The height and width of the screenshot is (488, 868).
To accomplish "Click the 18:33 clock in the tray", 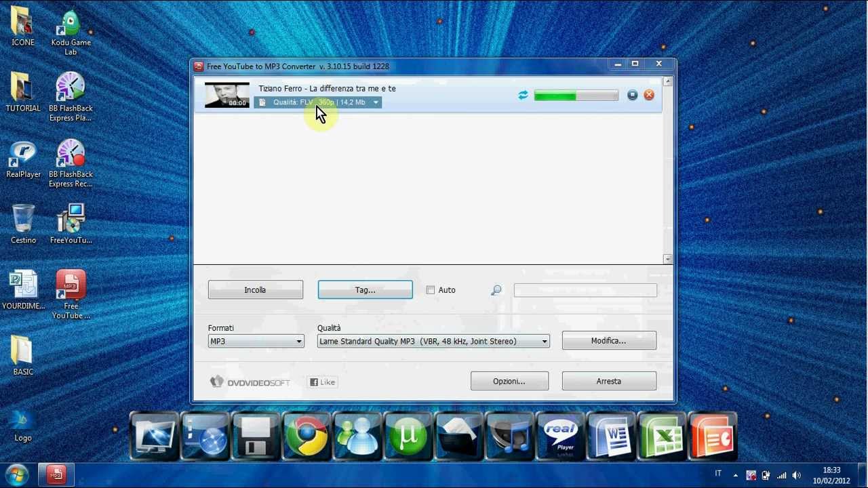I will tap(831, 470).
